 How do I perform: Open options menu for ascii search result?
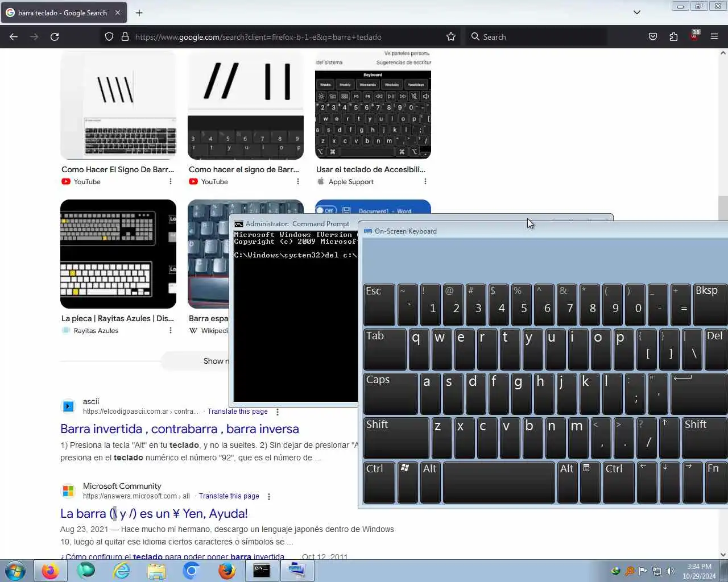278,411
